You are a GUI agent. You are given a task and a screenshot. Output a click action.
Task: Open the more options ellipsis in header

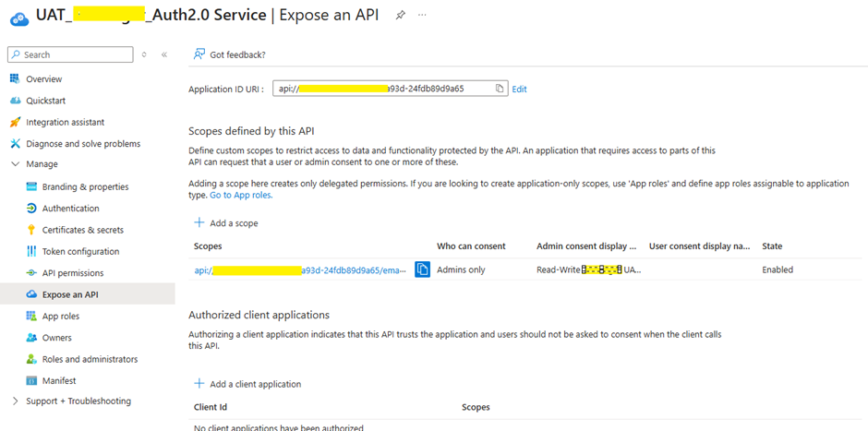(x=422, y=16)
